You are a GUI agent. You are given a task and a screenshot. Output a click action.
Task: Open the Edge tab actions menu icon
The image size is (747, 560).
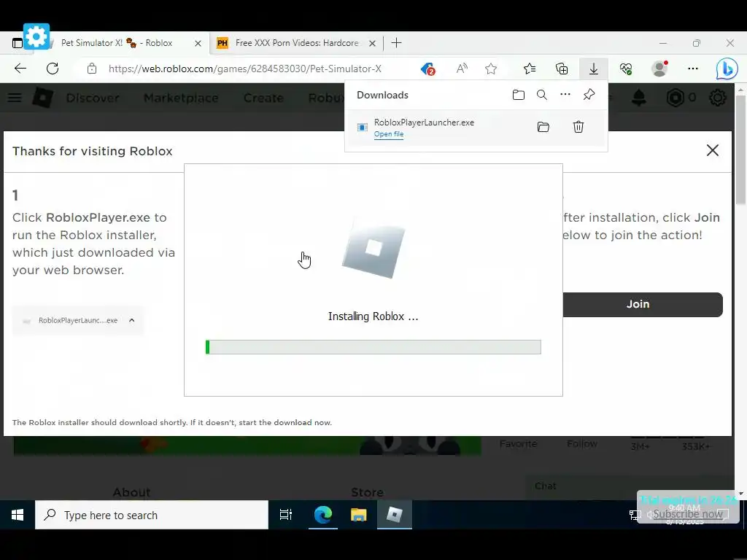pos(18,43)
